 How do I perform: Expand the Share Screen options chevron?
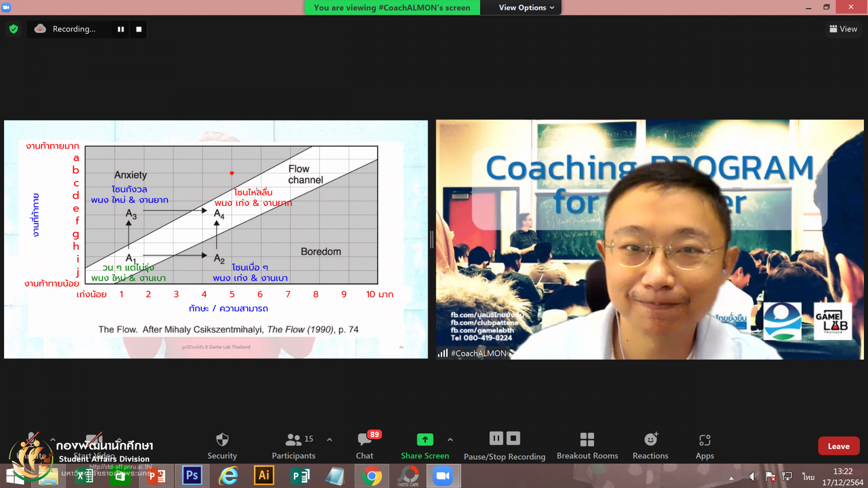point(450,440)
